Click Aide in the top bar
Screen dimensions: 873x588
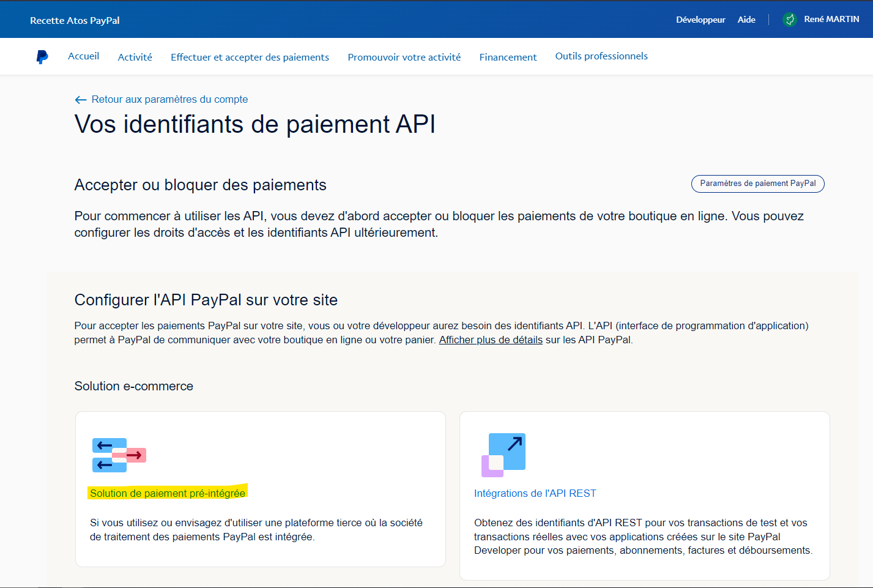746,20
